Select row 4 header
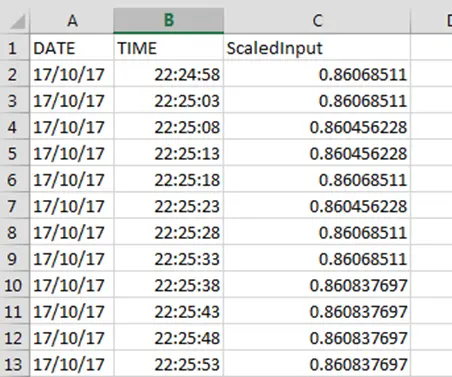The image size is (452, 377). coord(14,127)
